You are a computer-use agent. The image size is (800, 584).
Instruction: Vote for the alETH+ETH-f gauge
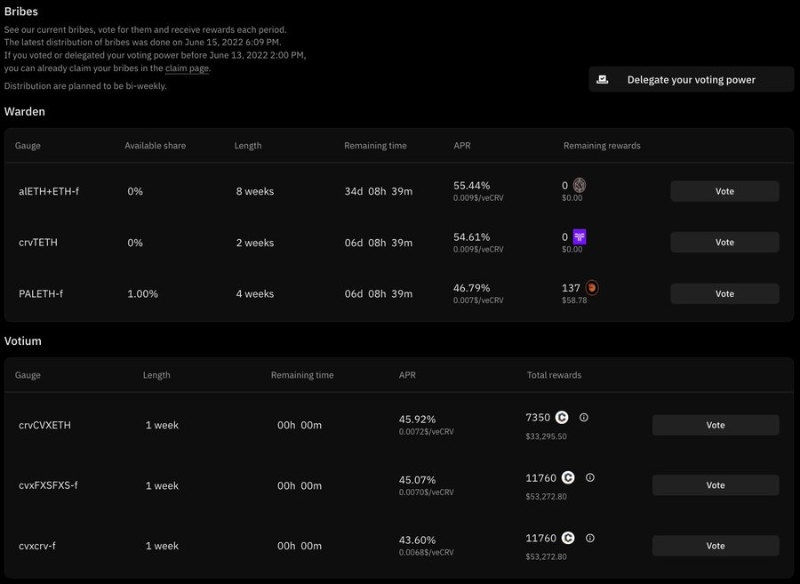(x=724, y=191)
